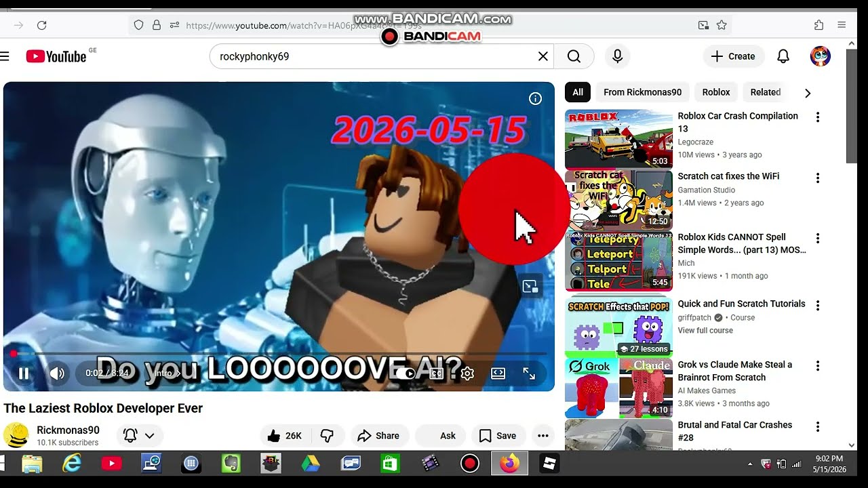The image size is (868, 488).
Task: Select the Related filter chip
Action: 766,92
